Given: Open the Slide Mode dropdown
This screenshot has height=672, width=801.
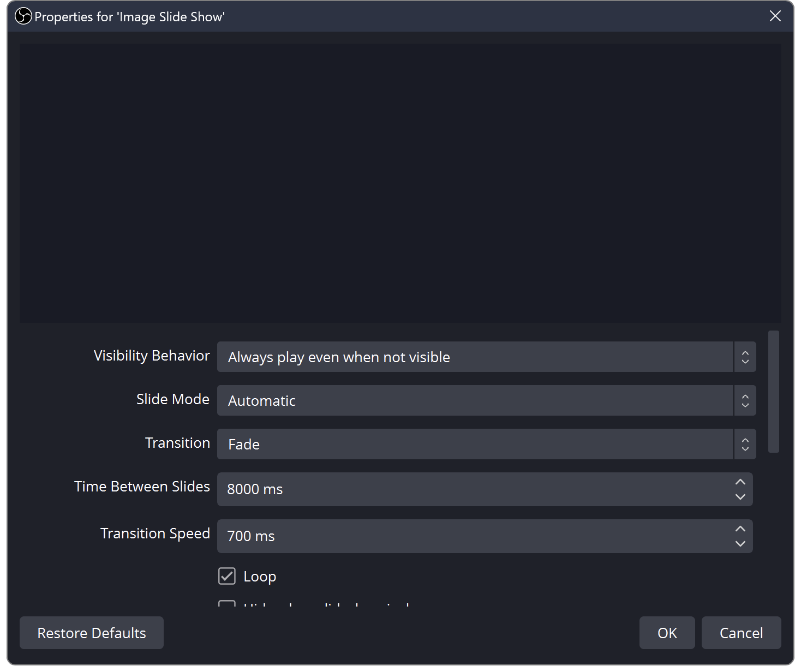Looking at the screenshot, I should click(437, 400).
